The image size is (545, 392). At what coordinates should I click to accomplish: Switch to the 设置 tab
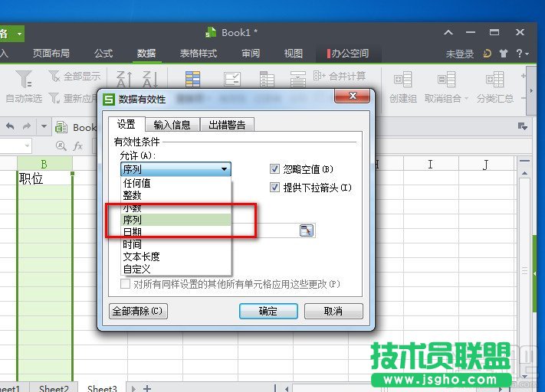tap(126, 124)
